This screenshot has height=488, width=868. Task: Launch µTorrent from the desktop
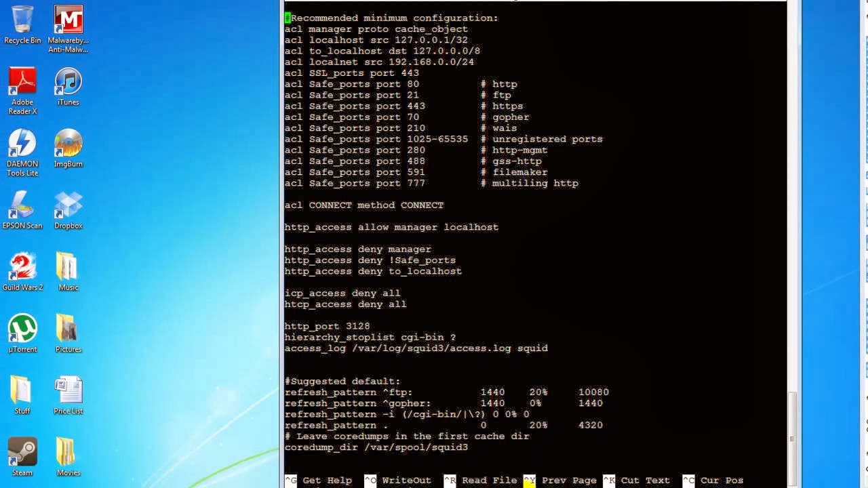tap(22, 333)
